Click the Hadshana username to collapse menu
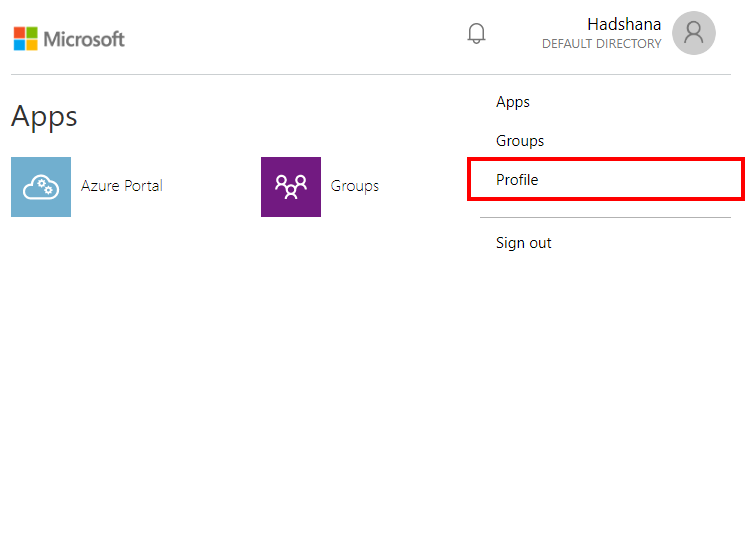Viewport: 752px width, 533px height. [x=624, y=24]
